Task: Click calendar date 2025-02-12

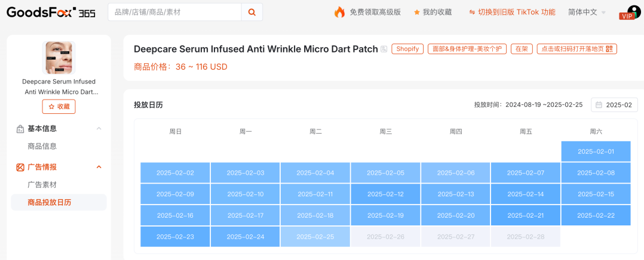Action: (385, 194)
